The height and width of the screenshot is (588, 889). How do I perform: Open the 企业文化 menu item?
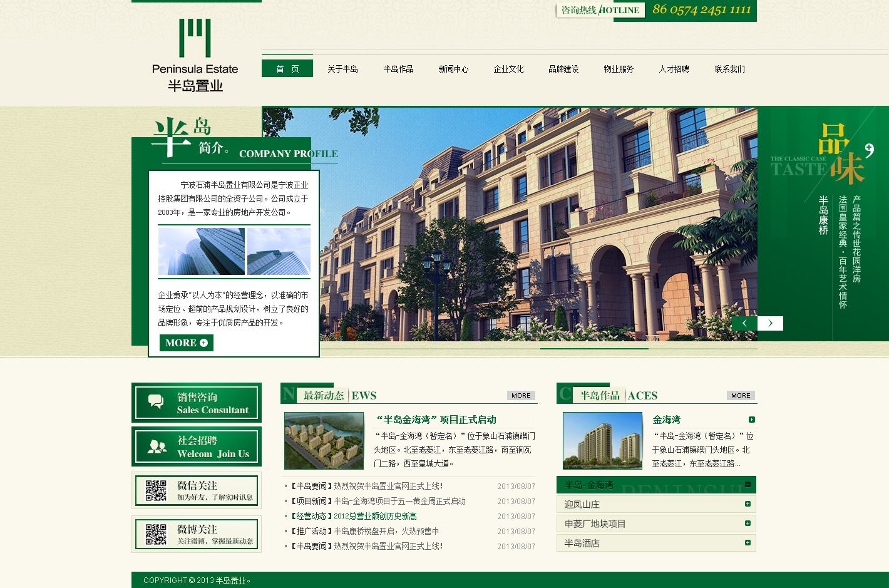(x=508, y=69)
